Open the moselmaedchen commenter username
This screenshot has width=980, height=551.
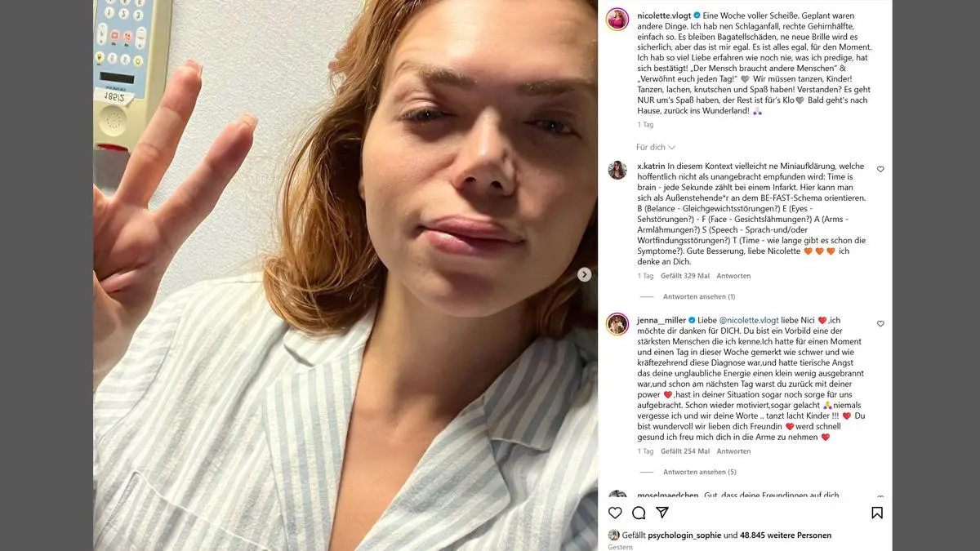668,495
